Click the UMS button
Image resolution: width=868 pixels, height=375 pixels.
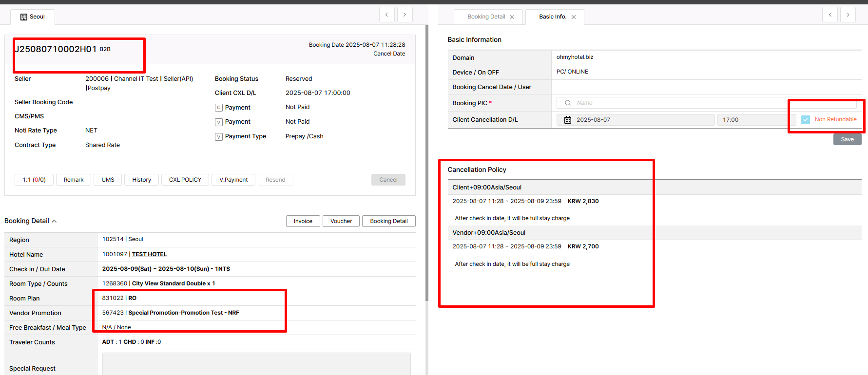tap(108, 180)
